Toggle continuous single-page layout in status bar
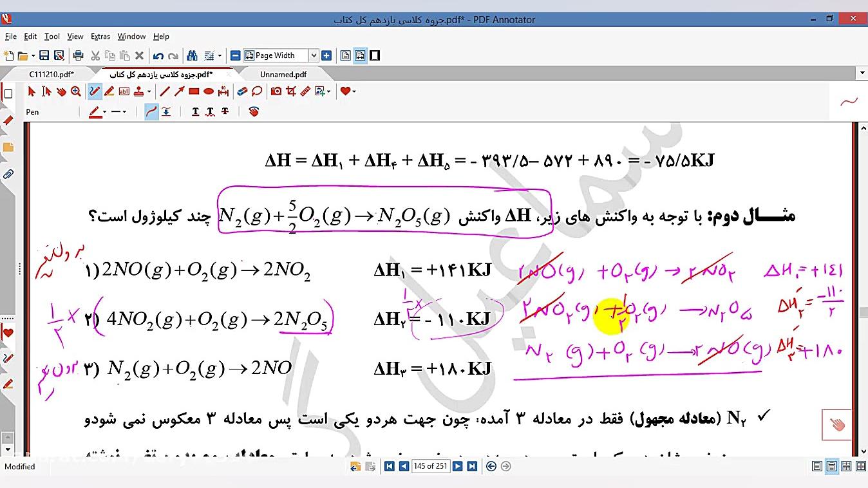Viewport: 868px width, 488px height. (x=831, y=467)
